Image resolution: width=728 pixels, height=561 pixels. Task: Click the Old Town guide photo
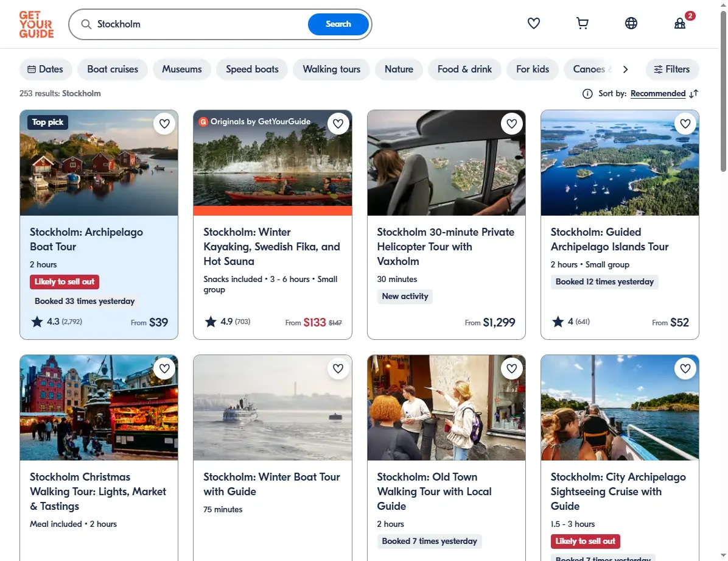tap(446, 408)
